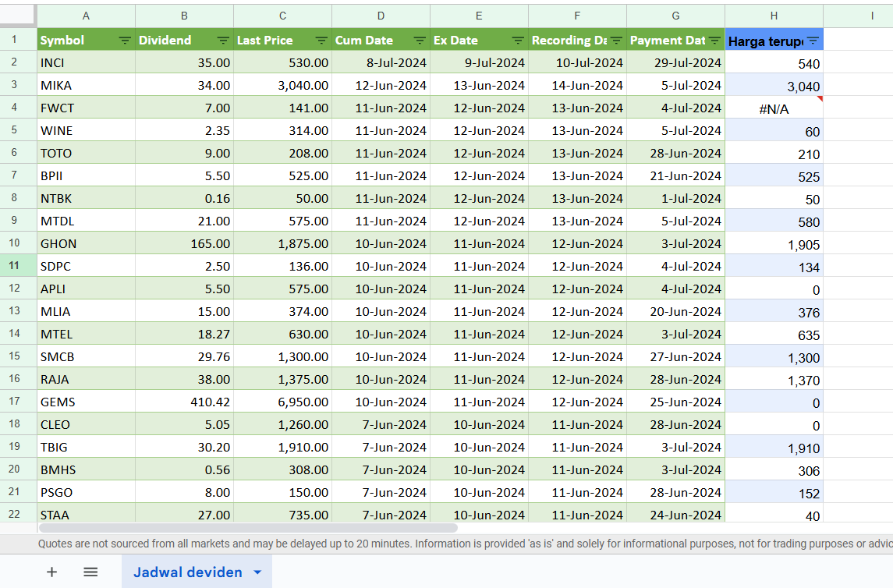893x588 pixels.
Task: Select dividend value 410.42
Action: click(185, 402)
